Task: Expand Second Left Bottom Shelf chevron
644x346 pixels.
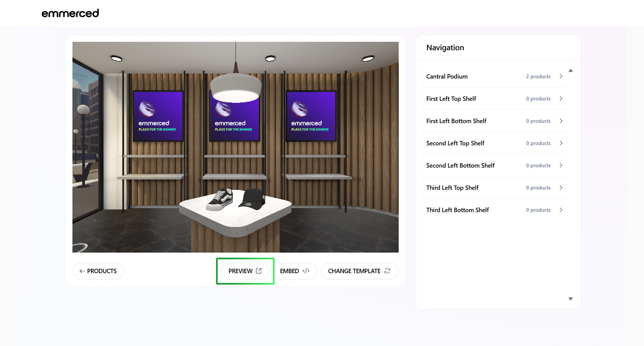Action: [561, 165]
